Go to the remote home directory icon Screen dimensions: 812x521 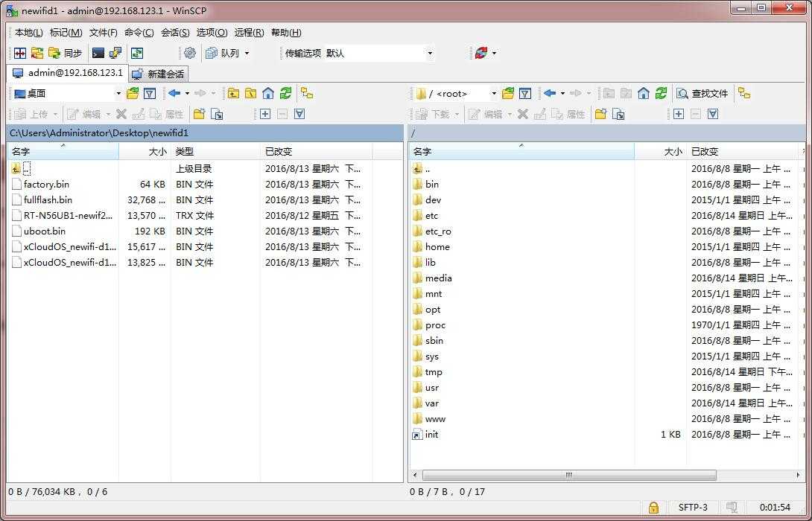643,94
